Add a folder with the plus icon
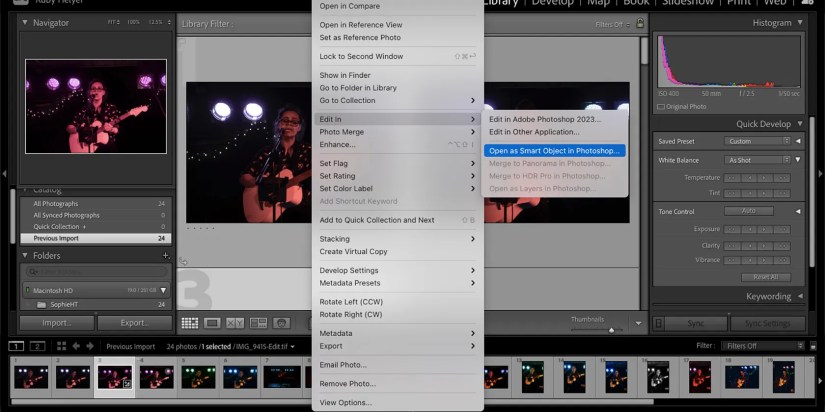The width and height of the screenshot is (825, 412). pos(166,255)
